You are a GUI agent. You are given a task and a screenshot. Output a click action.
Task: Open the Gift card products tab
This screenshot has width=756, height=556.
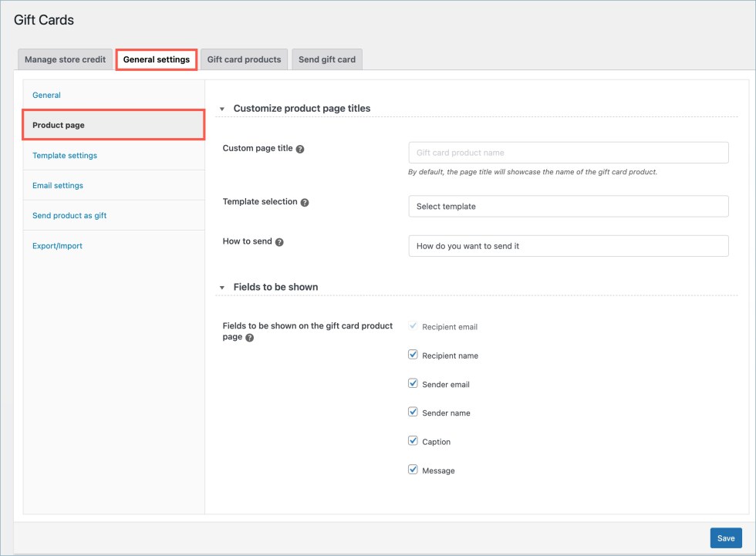click(244, 59)
